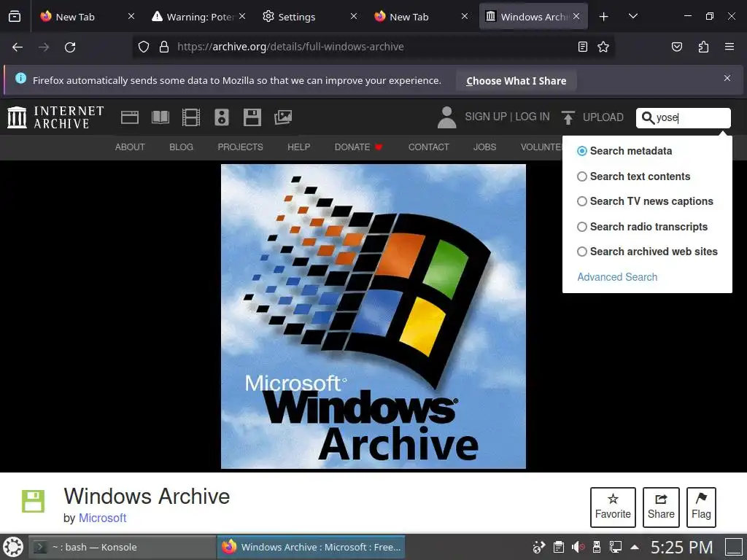Click the SIGN UP link

(x=485, y=117)
